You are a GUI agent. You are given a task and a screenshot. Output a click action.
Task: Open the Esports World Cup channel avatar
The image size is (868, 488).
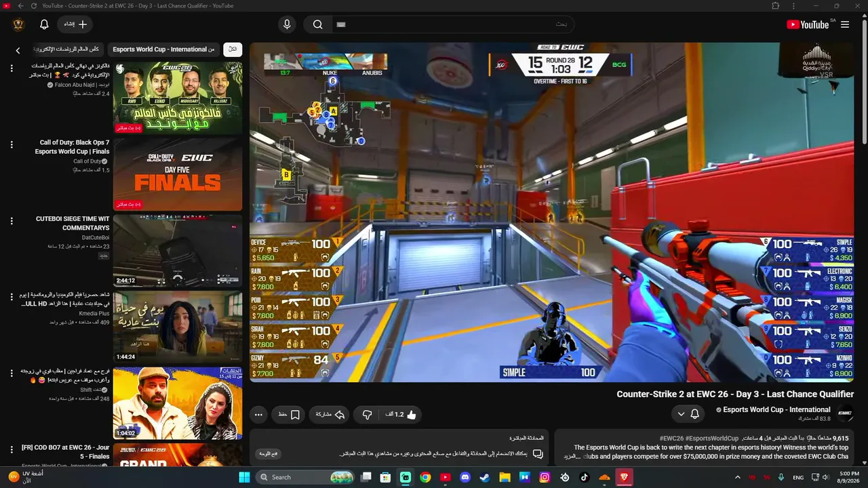[x=845, y=413]
